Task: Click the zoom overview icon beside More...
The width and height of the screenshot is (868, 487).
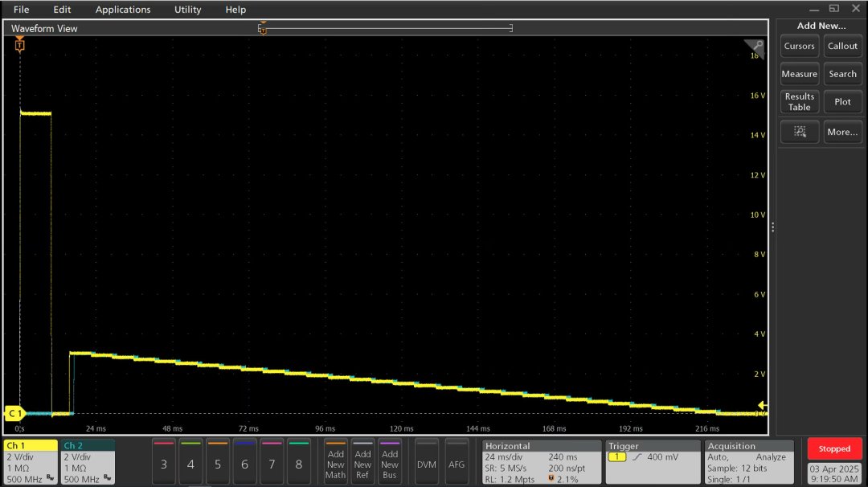Action: pos(799,131)
